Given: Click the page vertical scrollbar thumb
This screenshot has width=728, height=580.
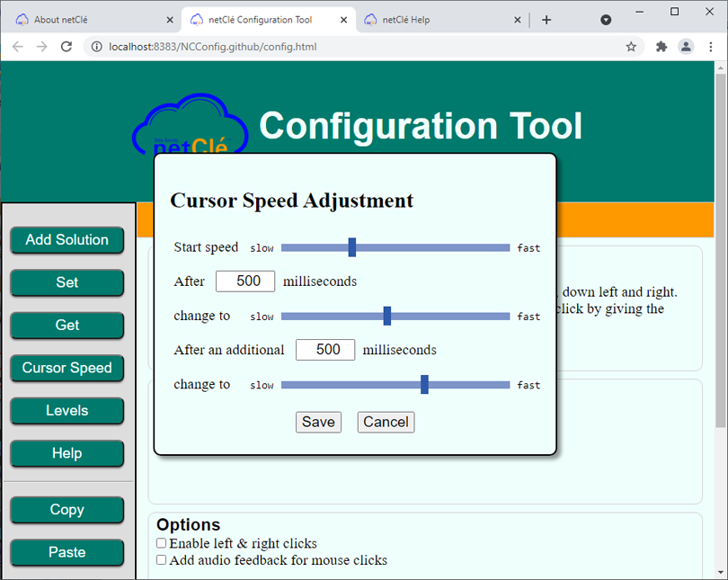Looking at the screenshot, I should pos(721,251).
